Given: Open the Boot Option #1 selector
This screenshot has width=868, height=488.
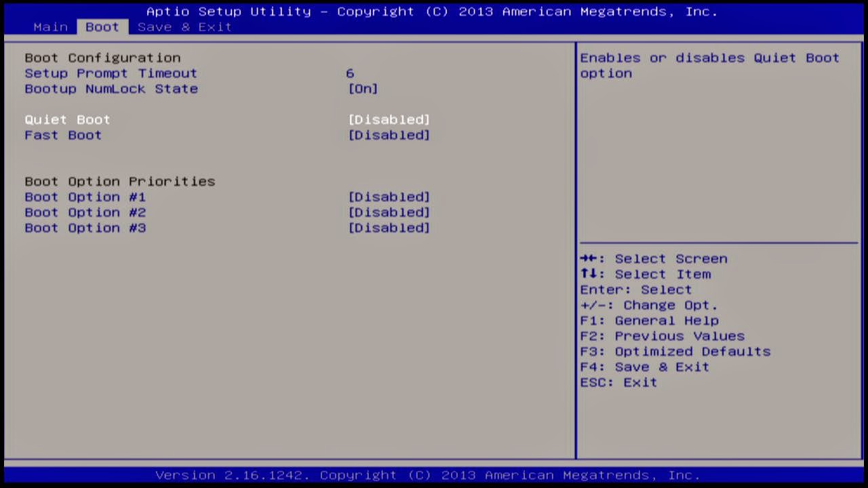Looking at the screenshot, I should 389,197.
